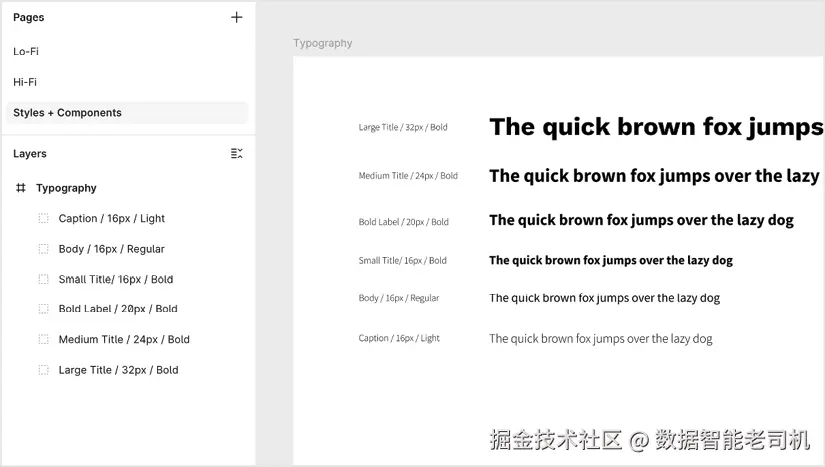Select the Caption light sample sentence
The width and height of the screenshot is (825, 467).
pyautogui.click(x=600, y=339)
